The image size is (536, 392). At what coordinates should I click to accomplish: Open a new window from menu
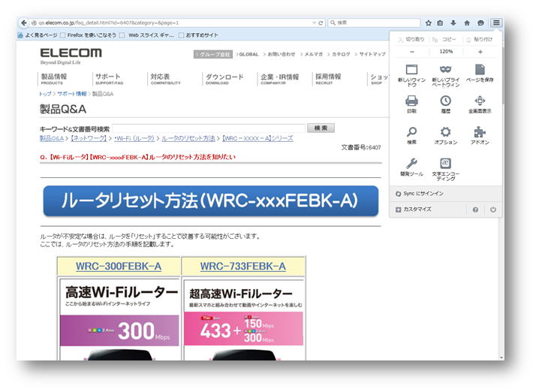point(411,75)
